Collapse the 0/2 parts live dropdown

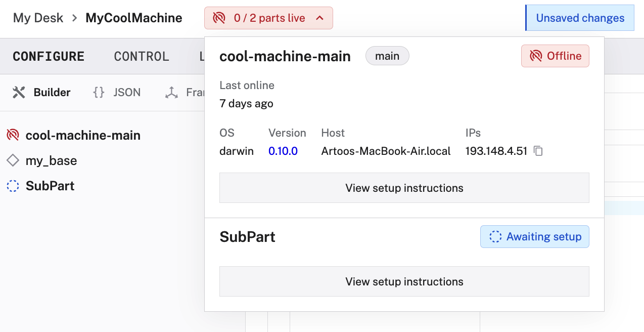(319, 18)
